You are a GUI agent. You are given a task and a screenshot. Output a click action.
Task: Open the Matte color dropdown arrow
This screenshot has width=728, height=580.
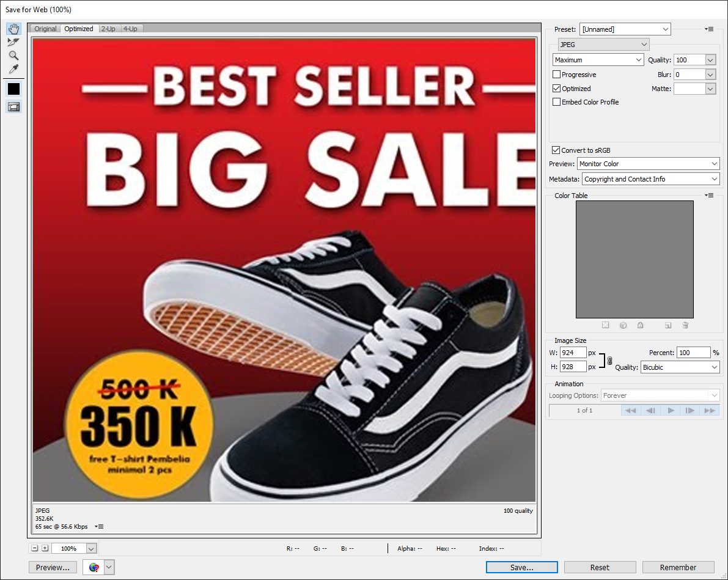(710, 89)
